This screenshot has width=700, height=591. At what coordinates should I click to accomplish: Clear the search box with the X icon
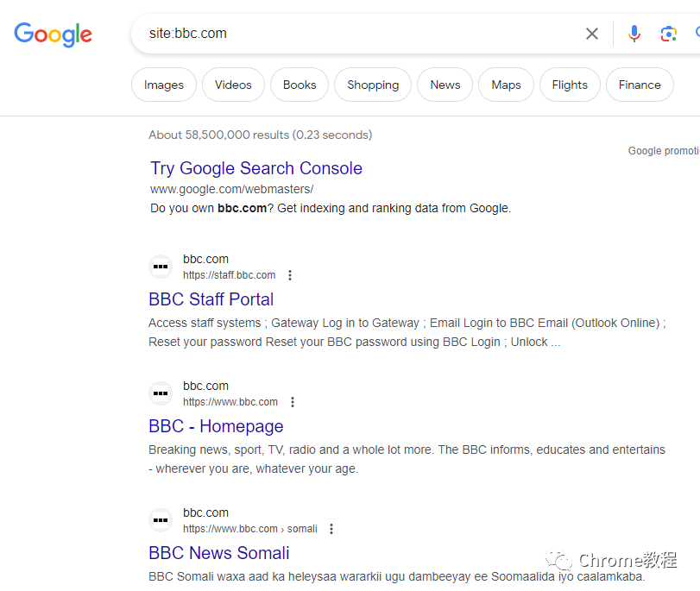[x=592, y=34]
